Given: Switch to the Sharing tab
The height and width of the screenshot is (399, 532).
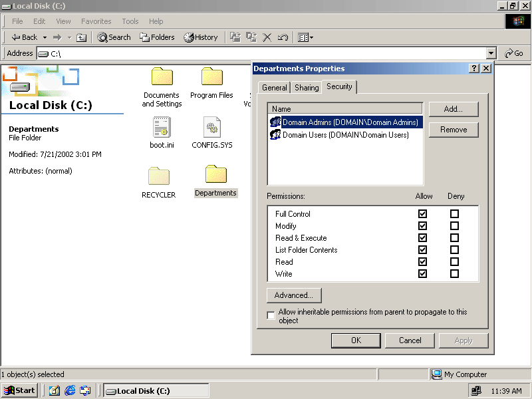Looking at the screenshot, I should 307,88.
